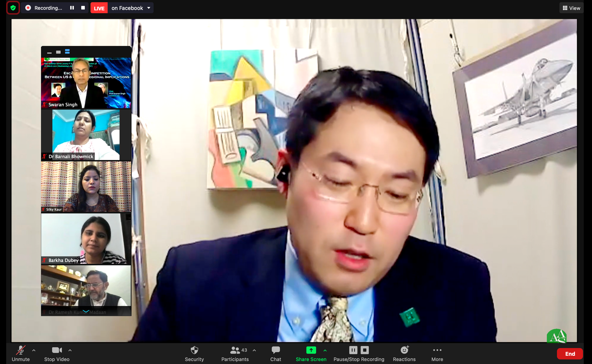The image size is (592, 364).
Task: Open the Security options
Action: pos(194,353)
